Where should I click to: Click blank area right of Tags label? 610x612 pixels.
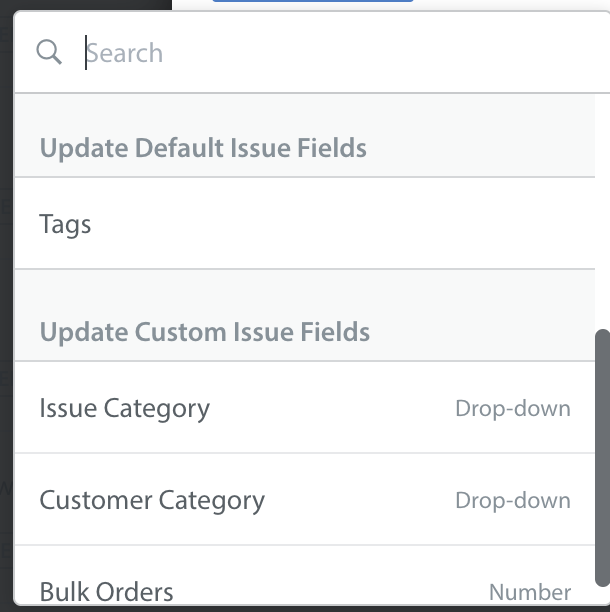pyautogui.click(x=343, y=224)
